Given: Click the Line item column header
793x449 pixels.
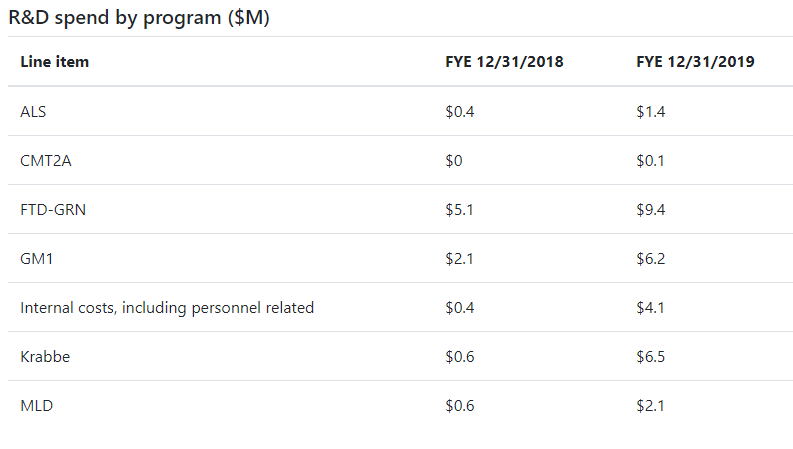Looking at the screenshot, I should pos(55,62).
